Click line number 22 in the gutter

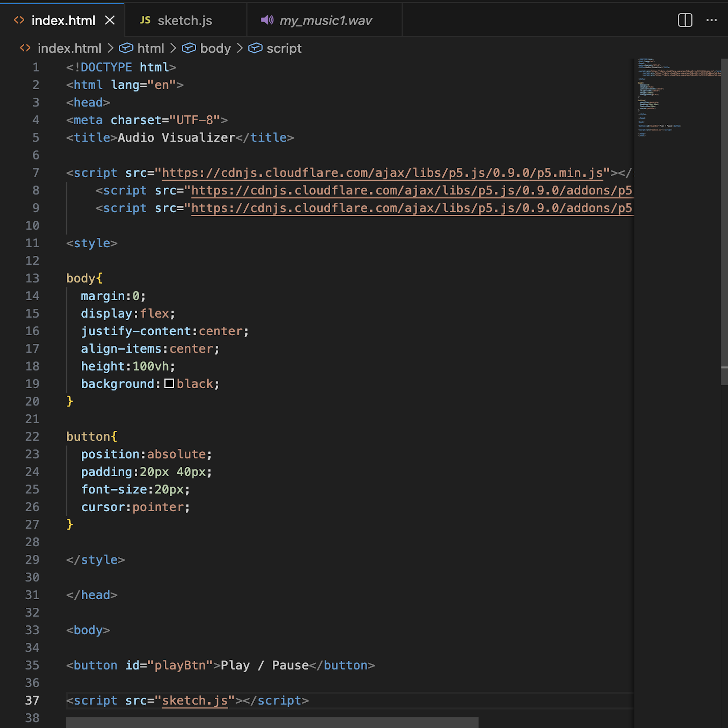(32, 437)
